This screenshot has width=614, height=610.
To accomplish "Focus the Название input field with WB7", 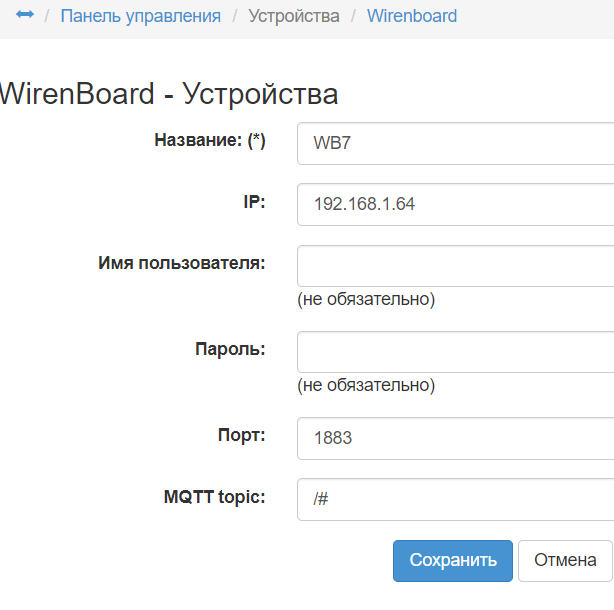I will point(455,143).
